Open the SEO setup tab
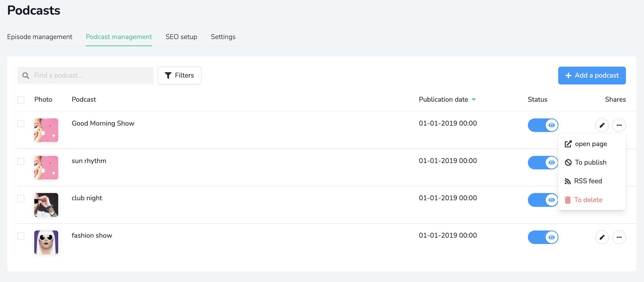 pyautogui.click(x=181, y=37)
